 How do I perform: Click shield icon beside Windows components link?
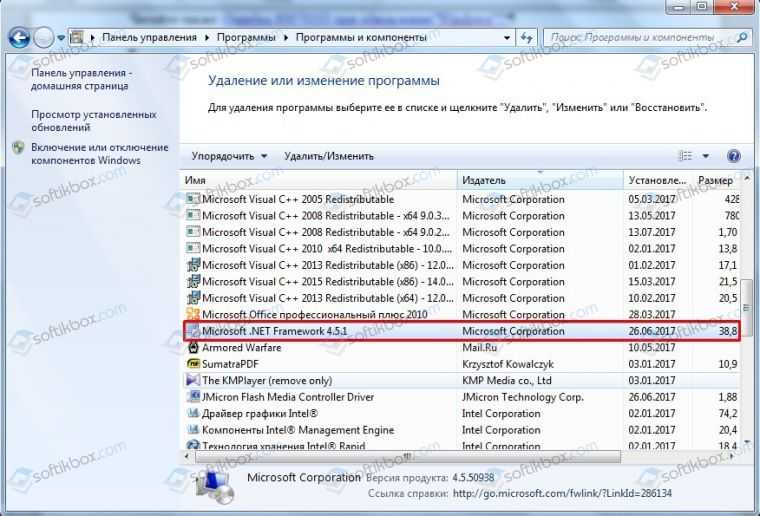(18, 147)
